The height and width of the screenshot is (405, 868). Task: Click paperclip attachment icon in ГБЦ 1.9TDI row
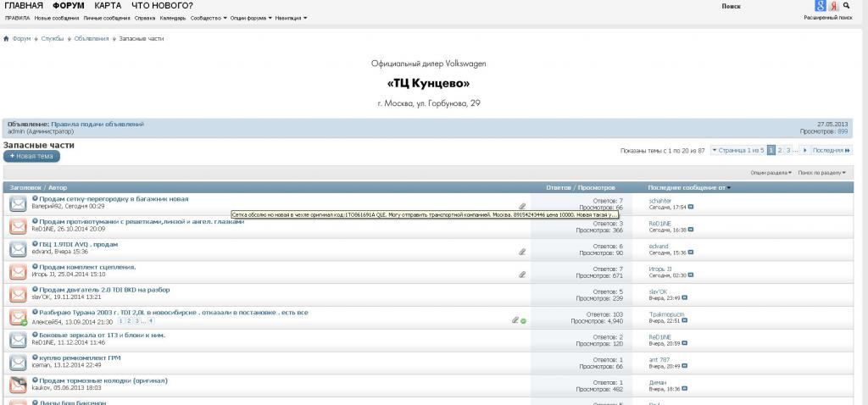coord(522,252)
